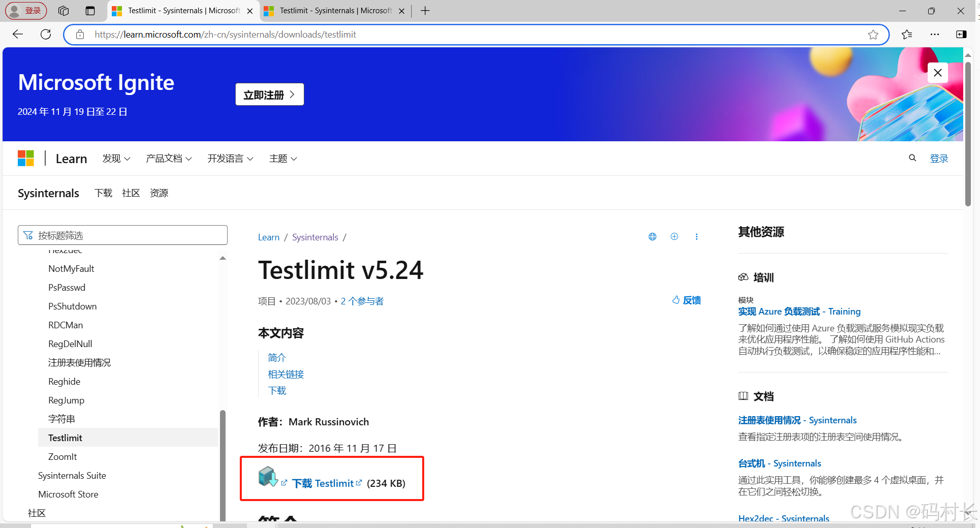Expand the 产品文档 dropdown menu
This screenshot has height=528, width=980.
(x=169, y=159)
